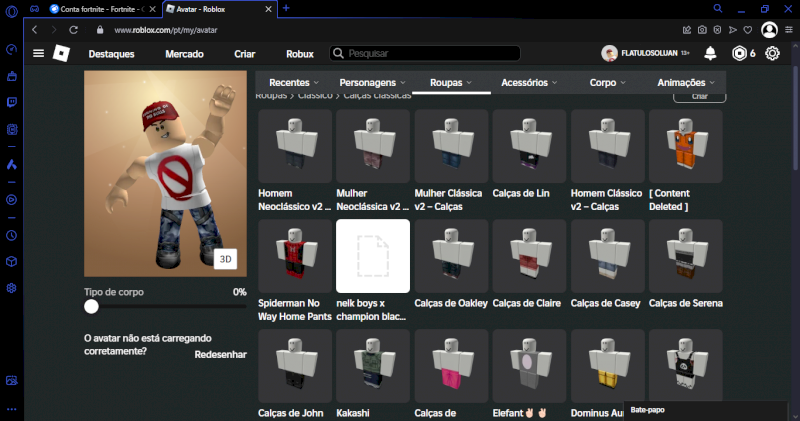Open History clock icon in the sidebar
Viewport: 800px width, 421px height.
click(x=11, y=235)
